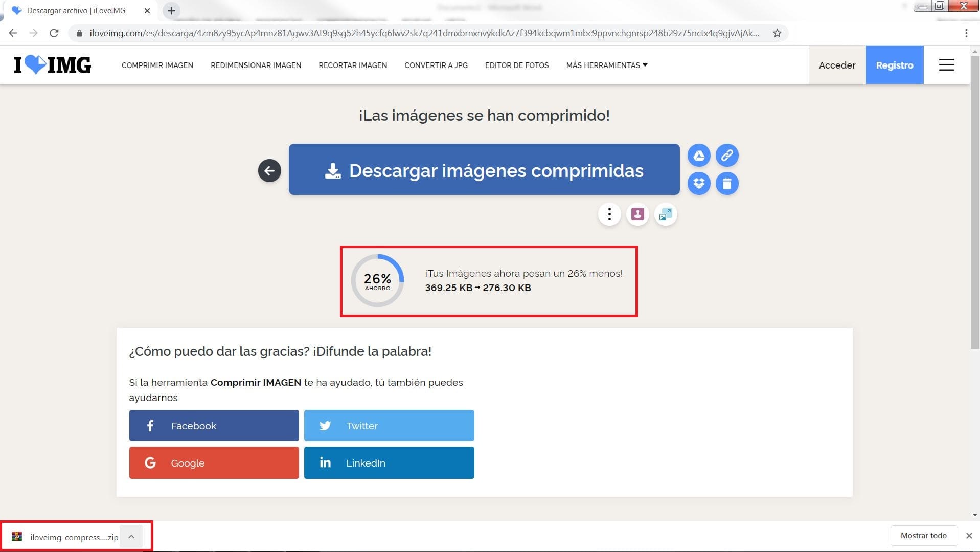Click the 26% AHORRO savings circle
This screenshot has width=980, height=552.
pos(377,281)
